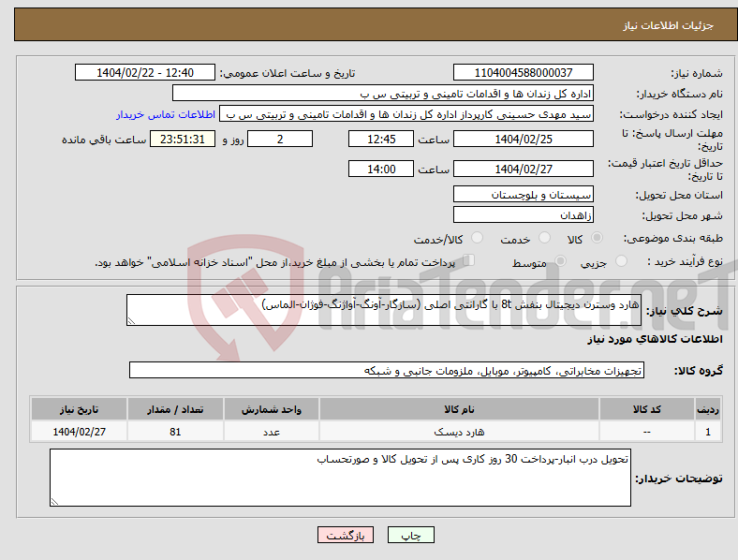Image resolution: width=738 pixels, height=560 pixels.
Task: Click the announcement date field 1404/02/22 - 12:40
Action: [145, 72]
